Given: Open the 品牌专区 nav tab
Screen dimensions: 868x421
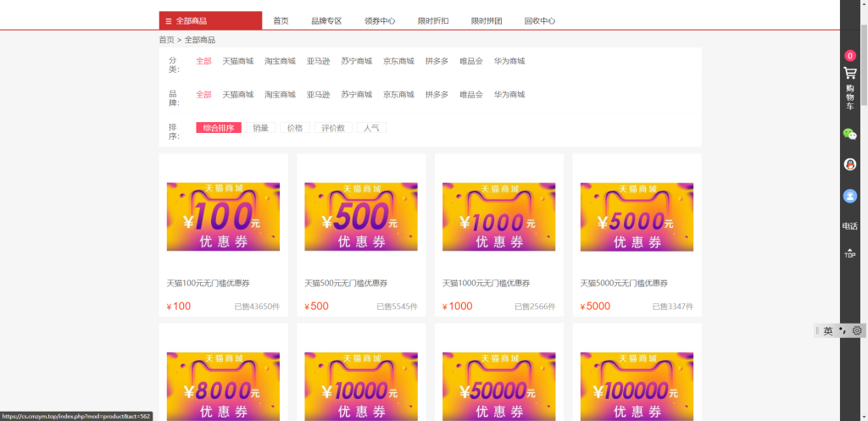Looking at the screenshot, I should point(326,21).
